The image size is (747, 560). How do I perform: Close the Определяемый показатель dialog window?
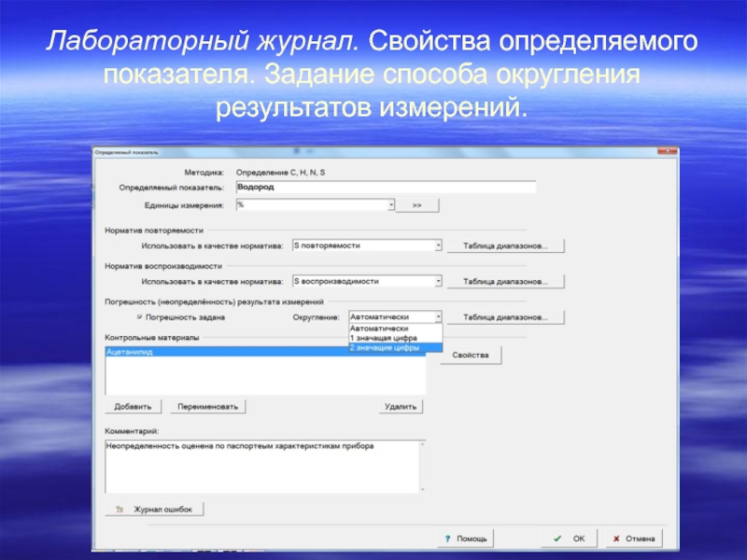(664, 150)
